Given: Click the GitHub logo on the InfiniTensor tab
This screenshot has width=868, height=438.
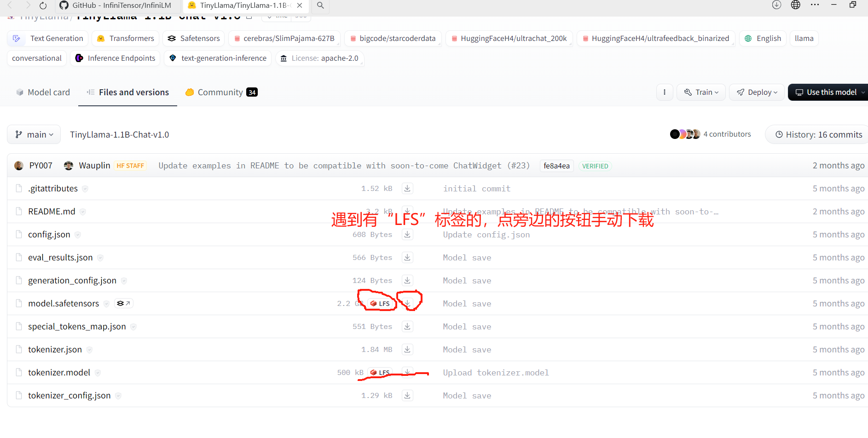Looking at the screenshot, I should tap(64, 6).
